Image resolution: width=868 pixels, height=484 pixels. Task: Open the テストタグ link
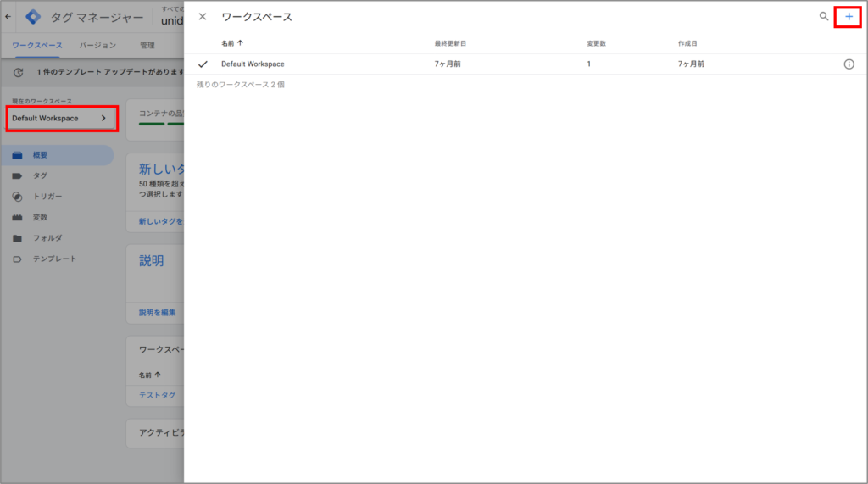click(x=157, y=395)
